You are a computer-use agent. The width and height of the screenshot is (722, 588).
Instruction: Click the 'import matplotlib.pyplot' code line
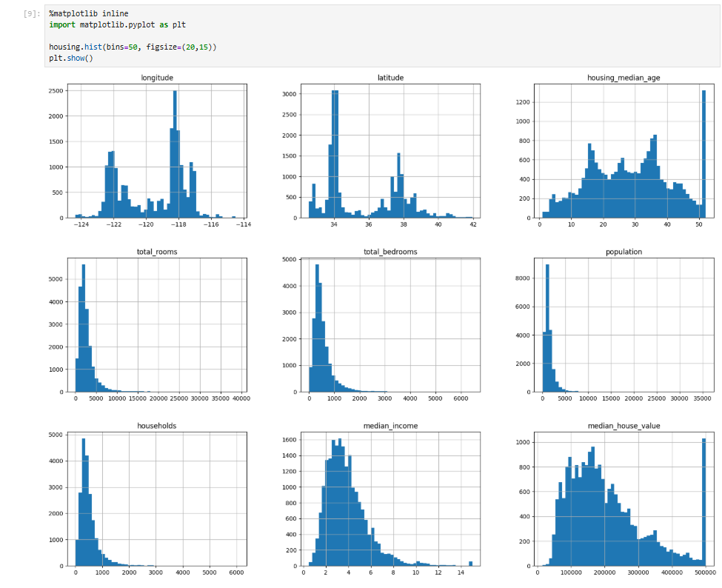(118, 25)
